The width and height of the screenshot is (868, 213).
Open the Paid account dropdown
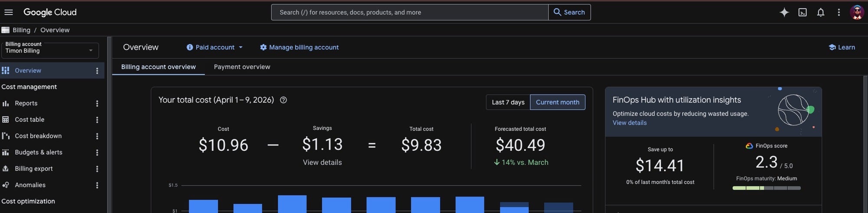[x=215, y=47]
